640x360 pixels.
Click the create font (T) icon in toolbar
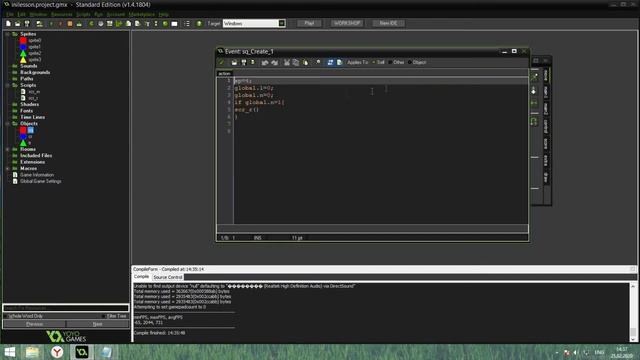[147, 23]
